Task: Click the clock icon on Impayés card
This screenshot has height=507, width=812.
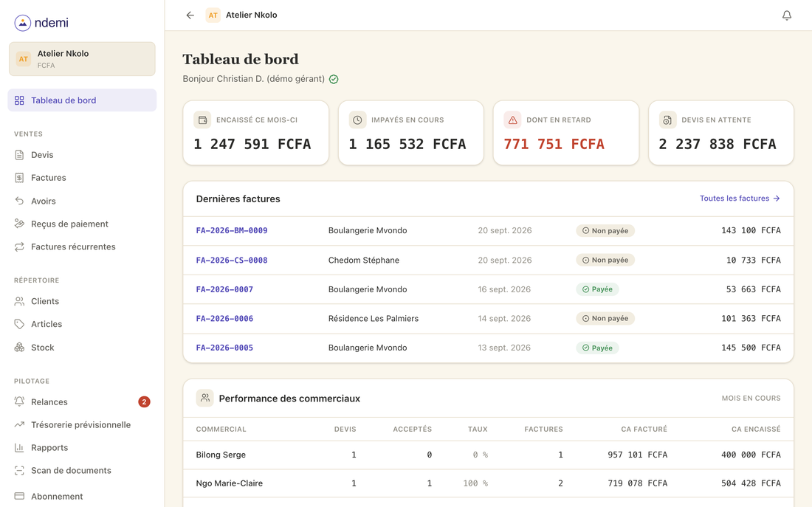Action: pos(357,120)
